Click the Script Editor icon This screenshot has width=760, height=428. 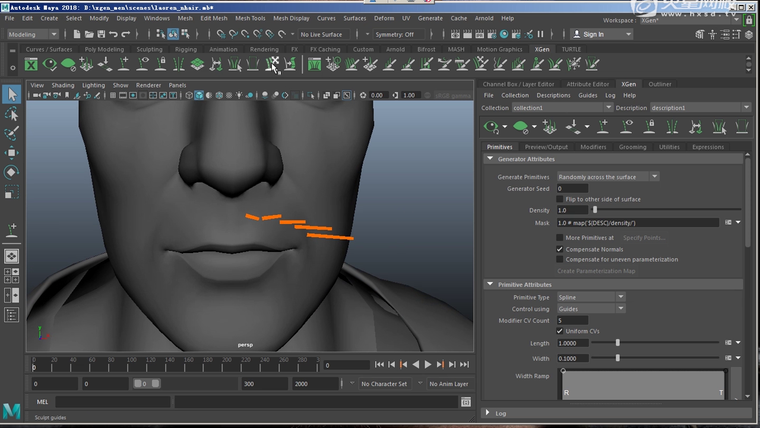[464, 401]
